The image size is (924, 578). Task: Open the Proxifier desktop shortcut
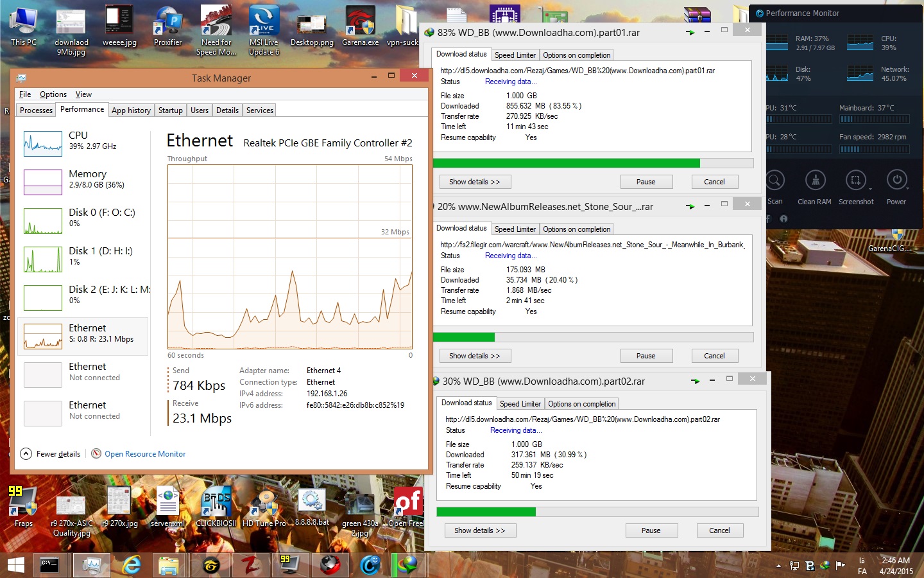(x=167, y=26)
